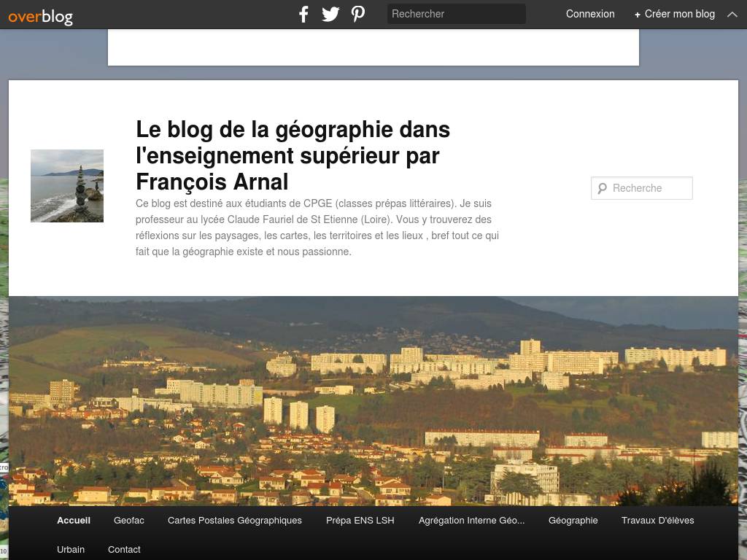Go to Travaux D'élèves section
This screenshot has height=560, width=747.
(x=657, y=521)
